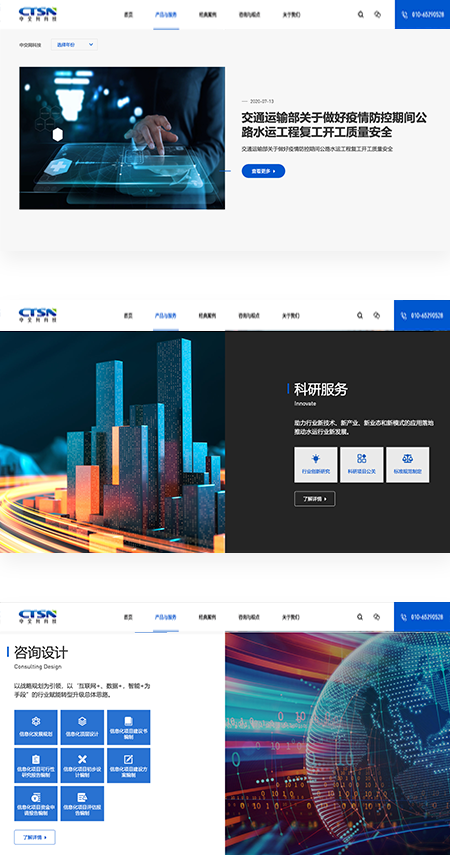
Task: Click the CTSN logo above the 咨询设计 heading
Action: (x=38, y=617)
